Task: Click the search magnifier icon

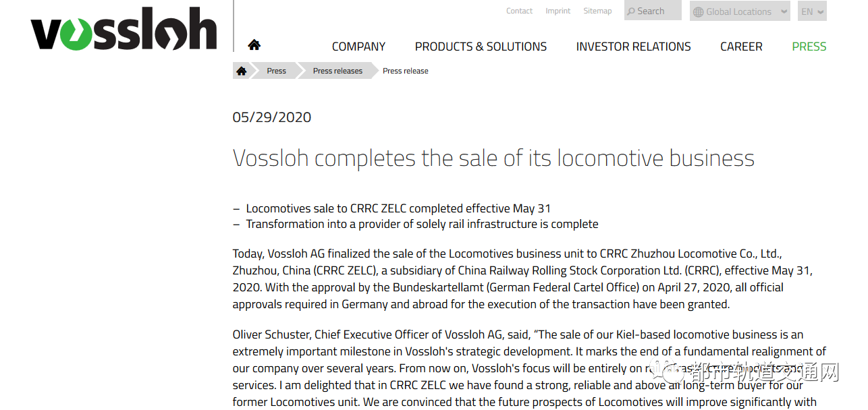Action: 631,11
